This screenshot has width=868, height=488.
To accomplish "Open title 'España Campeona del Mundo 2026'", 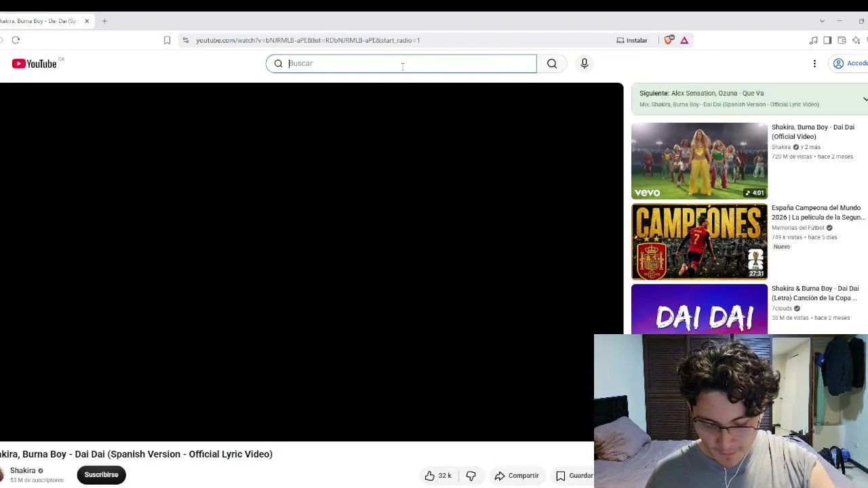I will click(x=818, y=213).
